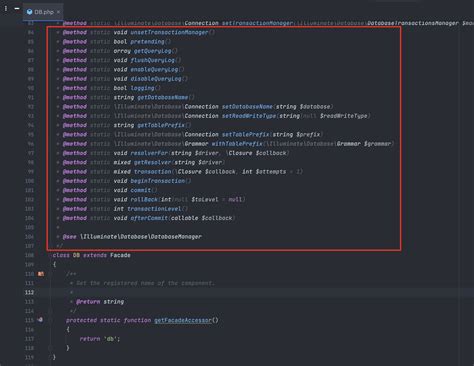Image resolution: width=474 pixels, height=366 pixels.
Task: Click the return 'db' statement
Action: pos(100,339)
